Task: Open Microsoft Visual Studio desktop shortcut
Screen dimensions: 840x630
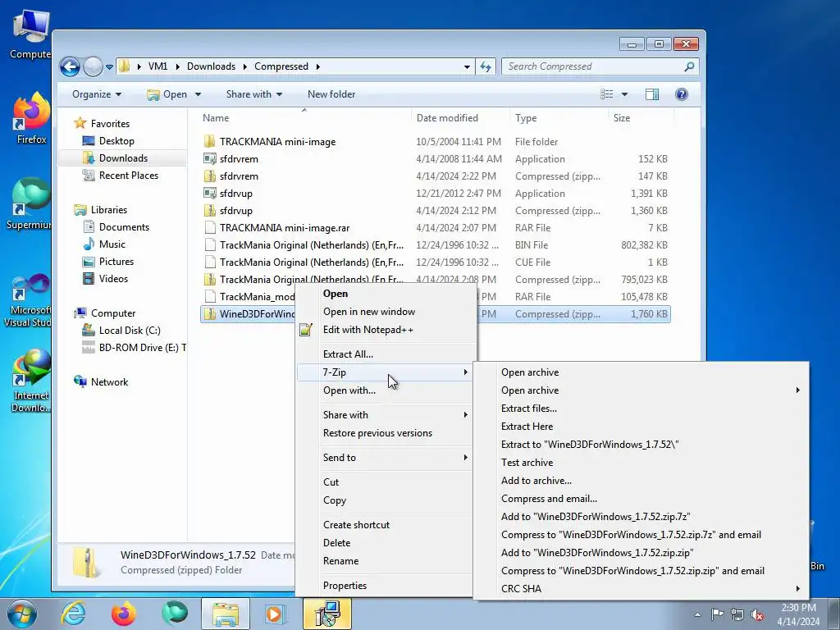Action: 29,300
